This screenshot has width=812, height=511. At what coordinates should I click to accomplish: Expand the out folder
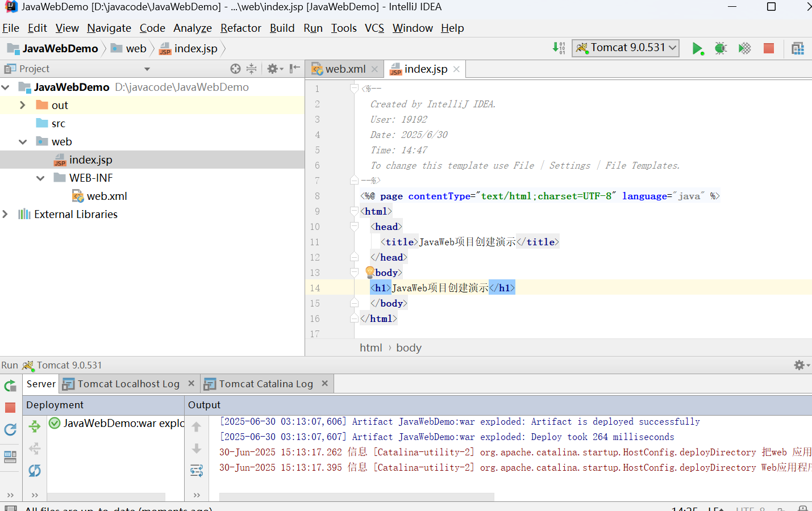(x=23, y=105)
